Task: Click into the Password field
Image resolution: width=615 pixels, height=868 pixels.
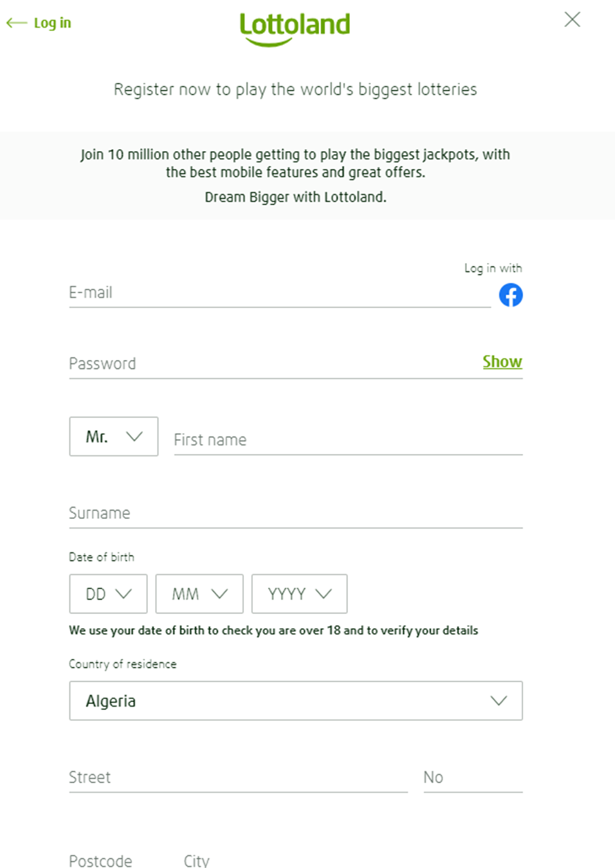Action: [270, 364]
